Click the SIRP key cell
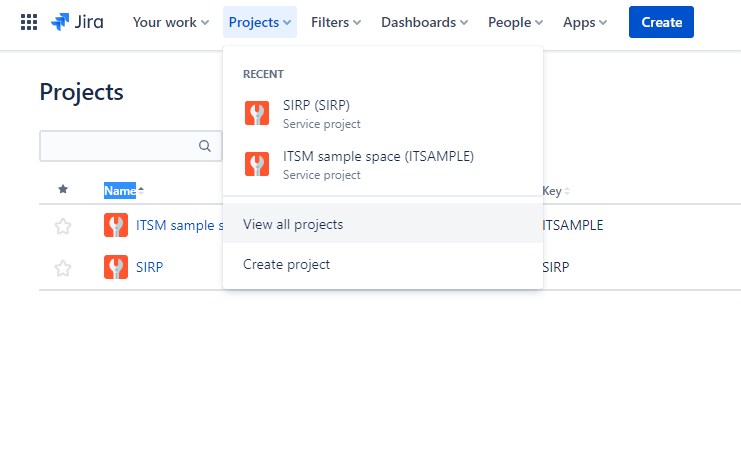The width and height of the screenshot is (741, 458). (x=556, y=267)
